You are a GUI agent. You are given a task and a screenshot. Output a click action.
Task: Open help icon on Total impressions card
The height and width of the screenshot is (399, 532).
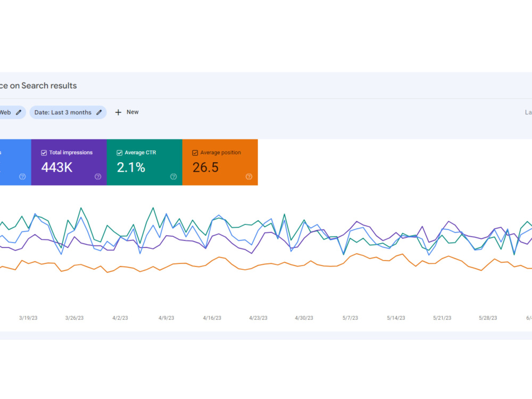click(98, 177)
